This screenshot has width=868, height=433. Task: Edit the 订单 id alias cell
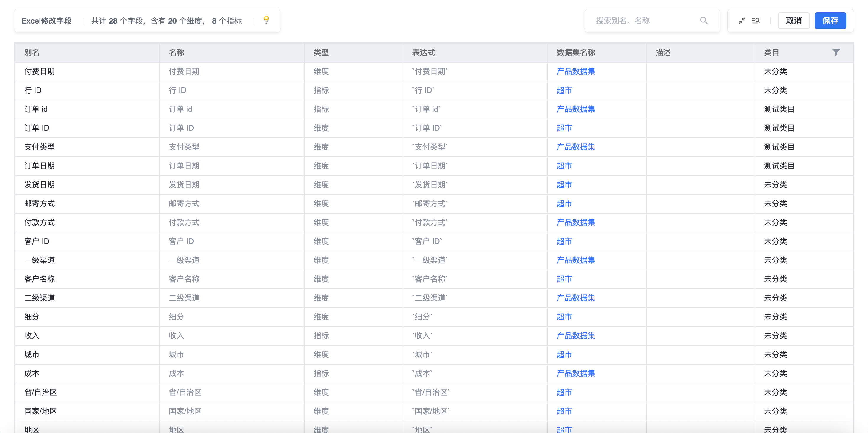click(x=36, y=109)
